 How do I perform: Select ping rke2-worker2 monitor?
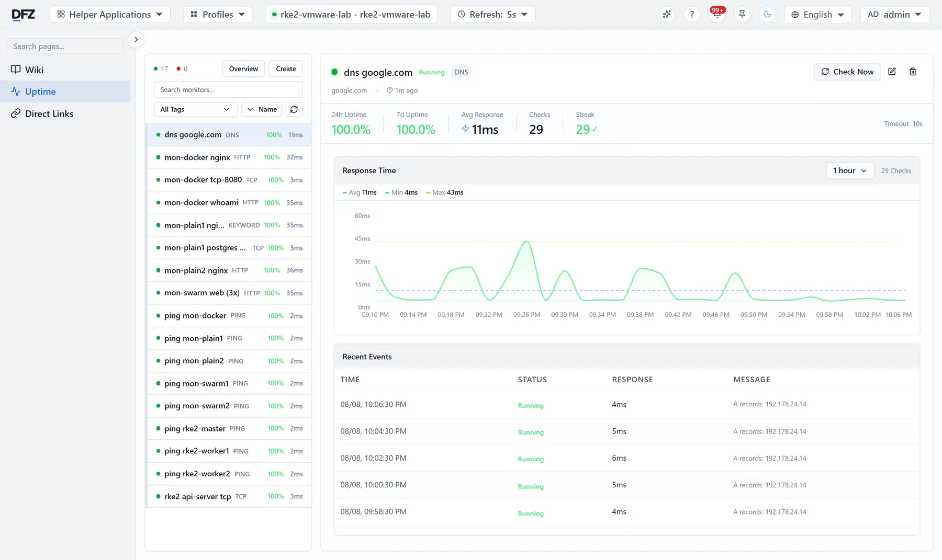tap(229, 474)
